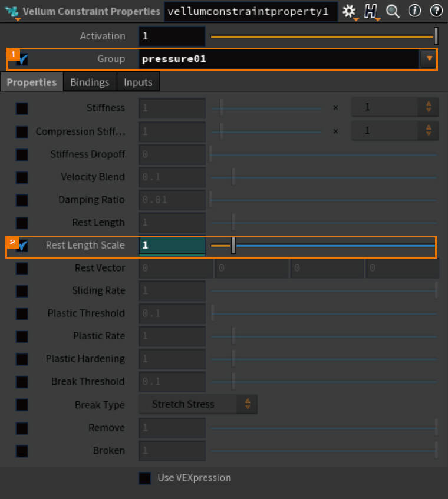This screenshot has width=448, height=499.
Task: Open the Break Type Stretch Stress dropdown
Action: pos(197,404)
